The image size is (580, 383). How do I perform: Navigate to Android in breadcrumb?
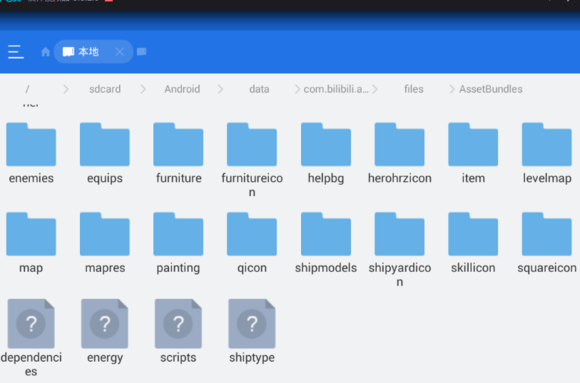(x=182, y=89)
